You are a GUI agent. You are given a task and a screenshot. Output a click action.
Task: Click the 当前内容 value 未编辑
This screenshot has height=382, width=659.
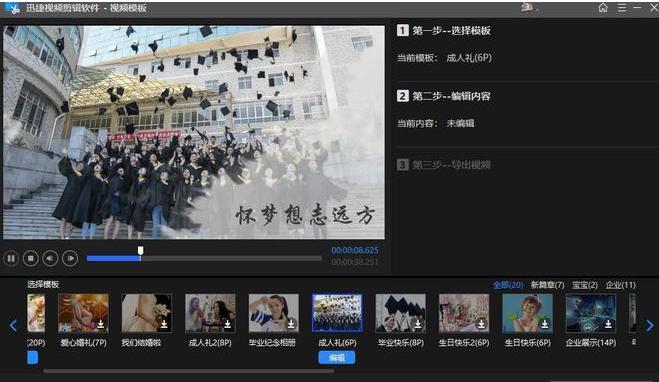coord(460,123)
